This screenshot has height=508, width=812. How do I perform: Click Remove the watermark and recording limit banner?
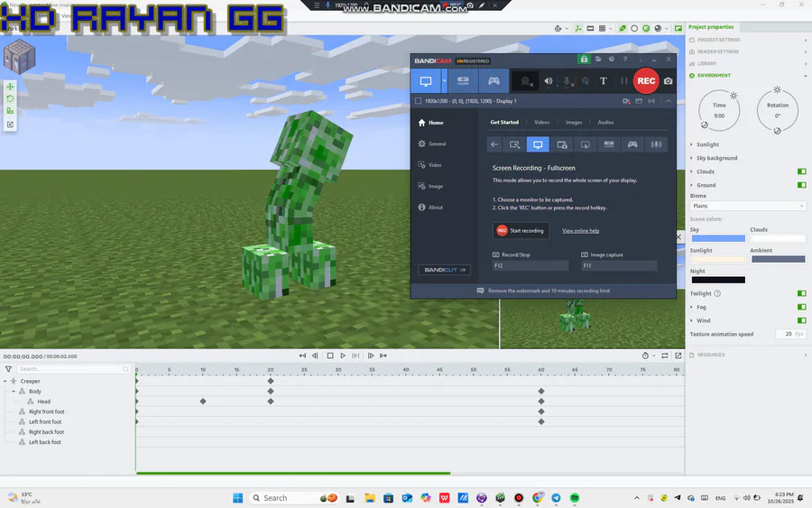[x=543, y=291]
